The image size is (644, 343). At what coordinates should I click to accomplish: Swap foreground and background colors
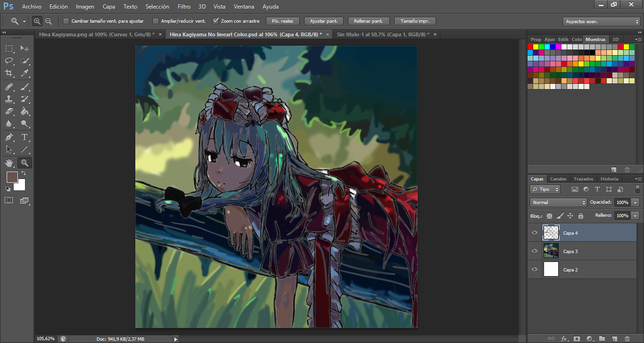tap(24, 173)
